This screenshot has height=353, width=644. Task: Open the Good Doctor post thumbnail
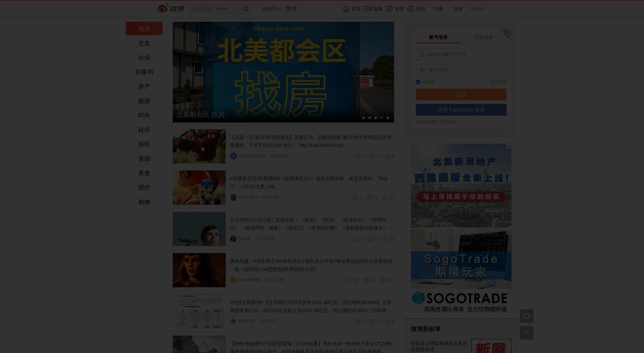pos(199,229)
